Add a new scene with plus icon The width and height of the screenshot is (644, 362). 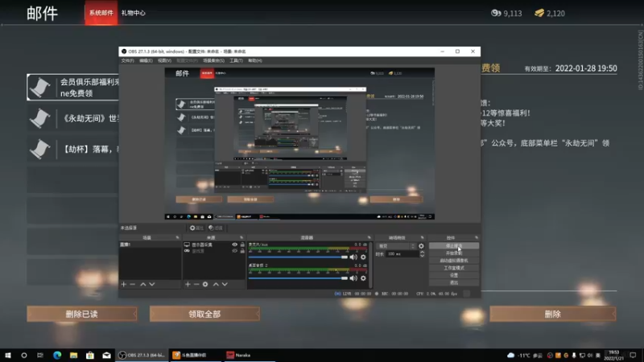(x=124, y=284)
